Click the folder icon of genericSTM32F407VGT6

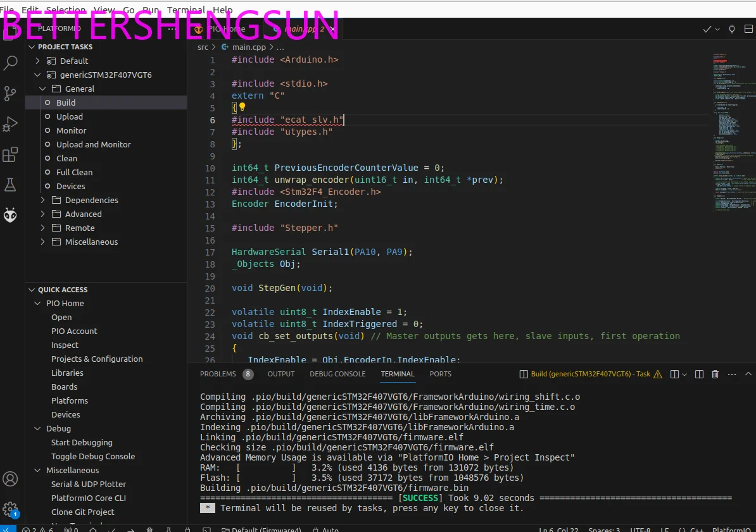pos(51,75)
